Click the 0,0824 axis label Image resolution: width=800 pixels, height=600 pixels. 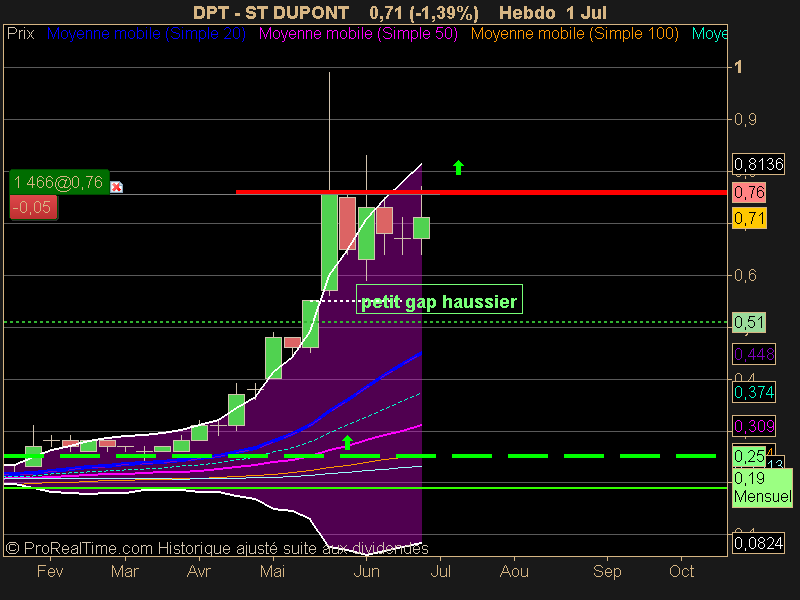coord(758,543)
